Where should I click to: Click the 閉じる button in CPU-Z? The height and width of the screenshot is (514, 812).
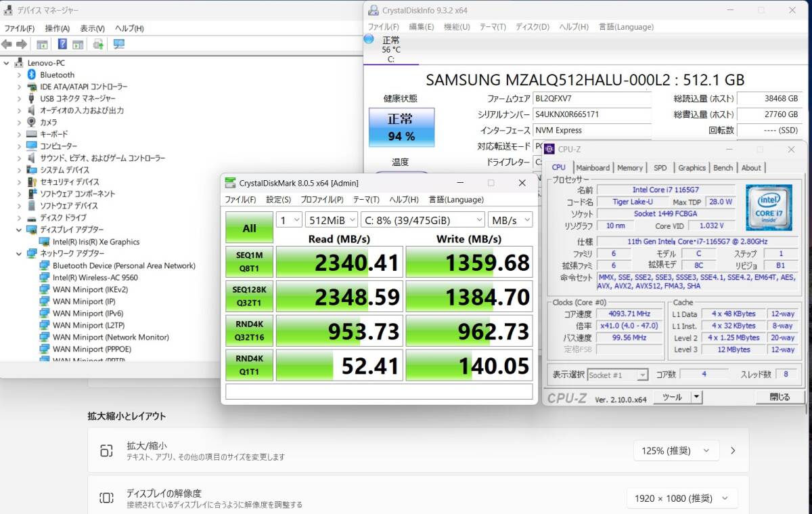(780, 398)
